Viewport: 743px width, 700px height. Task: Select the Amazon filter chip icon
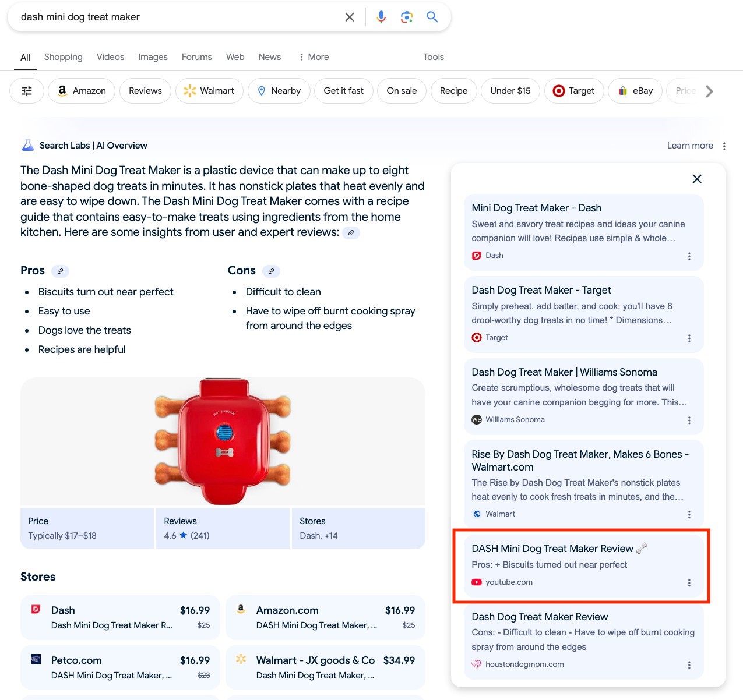[62, 90]
